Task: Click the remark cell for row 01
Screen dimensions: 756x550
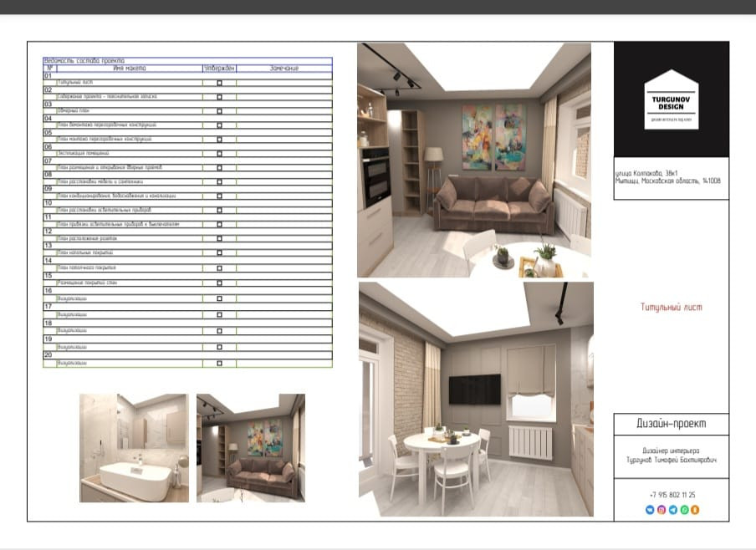Action: point(284,83)
